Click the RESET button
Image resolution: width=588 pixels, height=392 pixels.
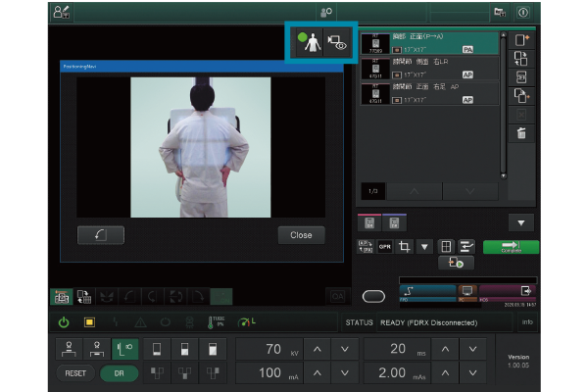pos(75,373)
